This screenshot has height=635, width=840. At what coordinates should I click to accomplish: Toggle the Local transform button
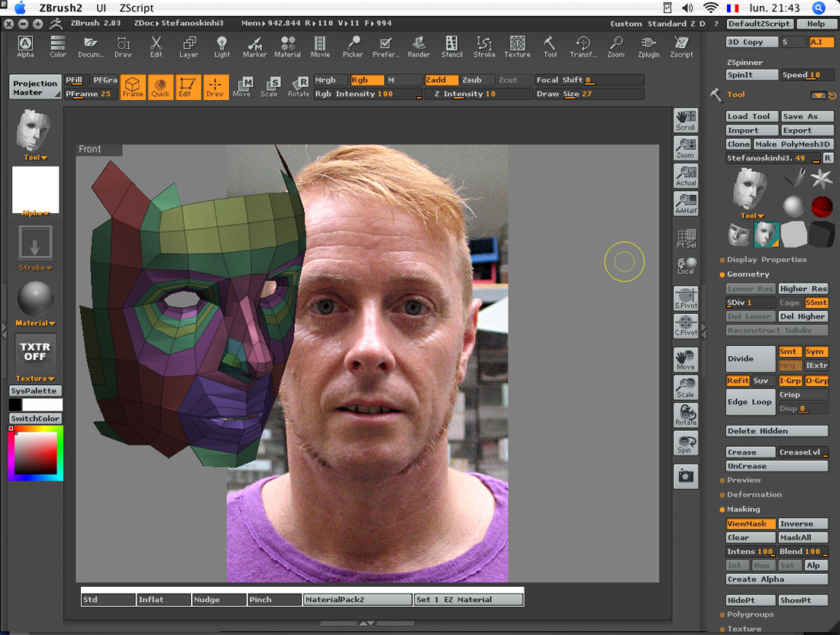[x=686, y=265]
